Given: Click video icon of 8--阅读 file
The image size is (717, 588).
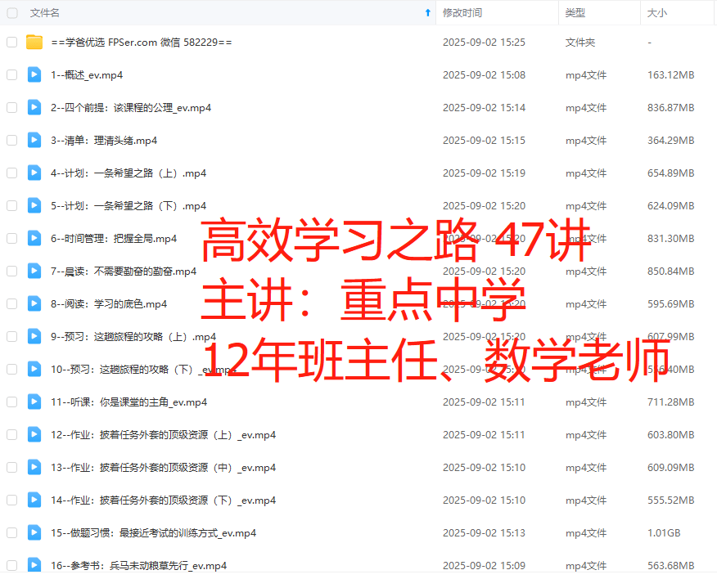Looking at the screenshot, I should (34, 303).
